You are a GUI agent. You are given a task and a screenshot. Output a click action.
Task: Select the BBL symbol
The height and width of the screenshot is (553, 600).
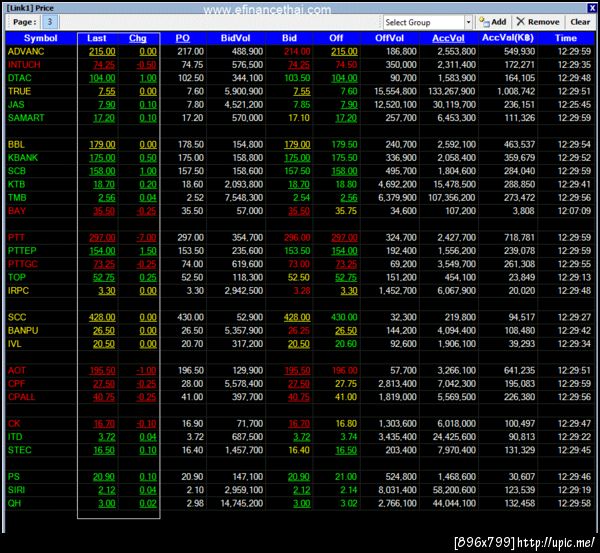coord(16,145)
